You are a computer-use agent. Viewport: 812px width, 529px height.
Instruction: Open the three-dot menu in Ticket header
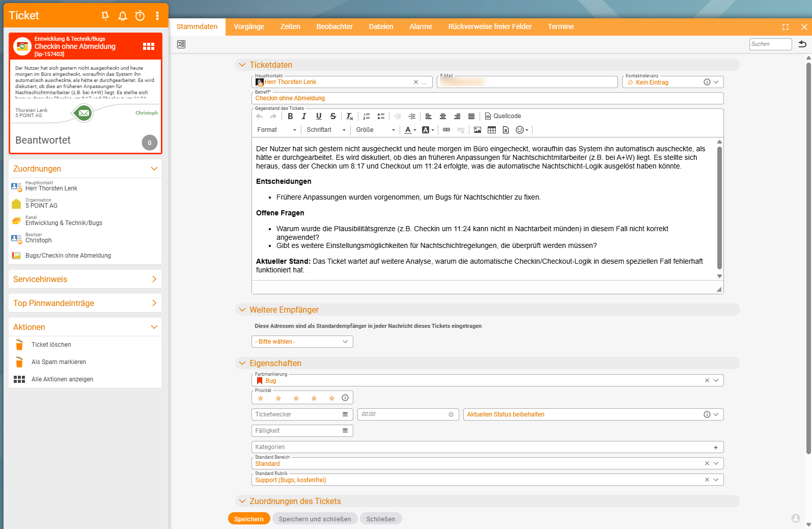click(157, 16)
